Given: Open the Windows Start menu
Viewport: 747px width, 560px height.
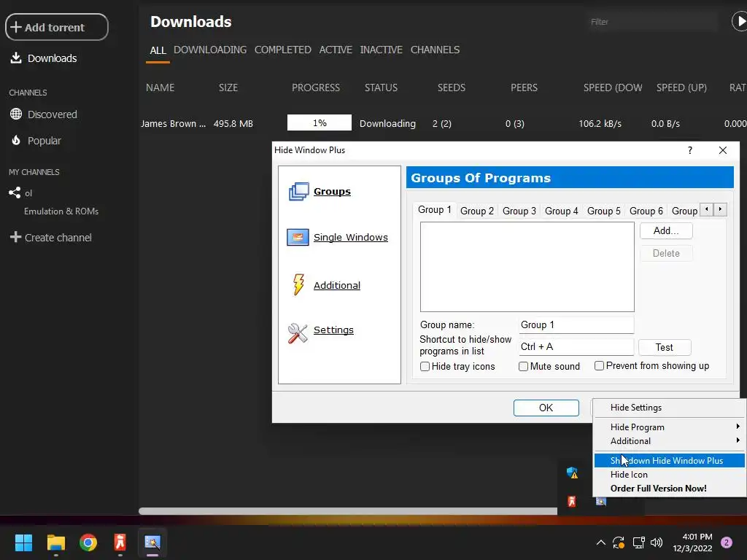Looking at the screenshot, I should 23,542.
